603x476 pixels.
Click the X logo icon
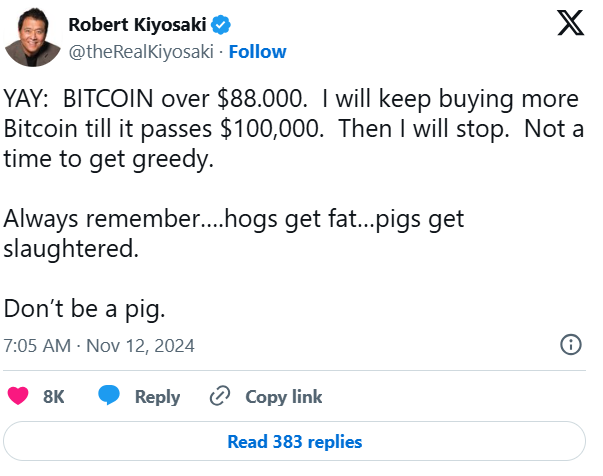click(569, 25)
